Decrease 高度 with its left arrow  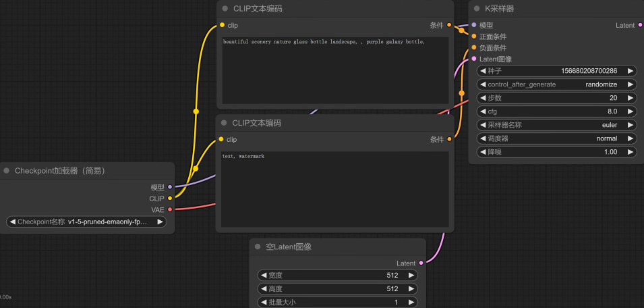click(264, 288)
